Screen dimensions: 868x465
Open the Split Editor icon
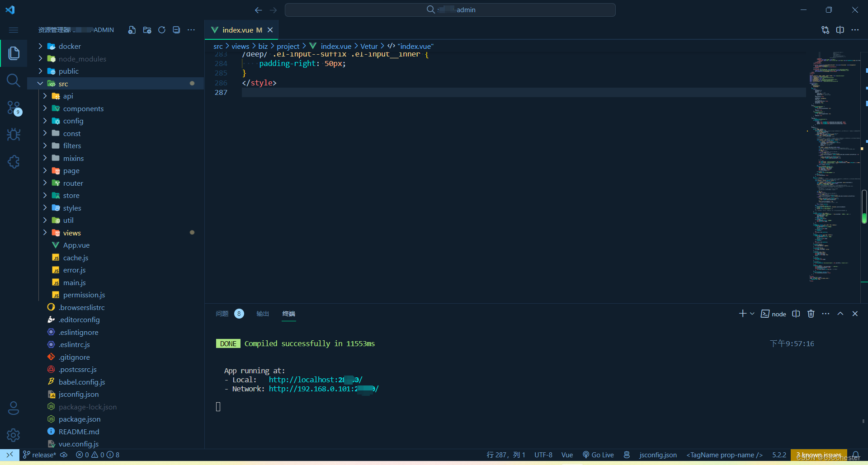point(840,30)
